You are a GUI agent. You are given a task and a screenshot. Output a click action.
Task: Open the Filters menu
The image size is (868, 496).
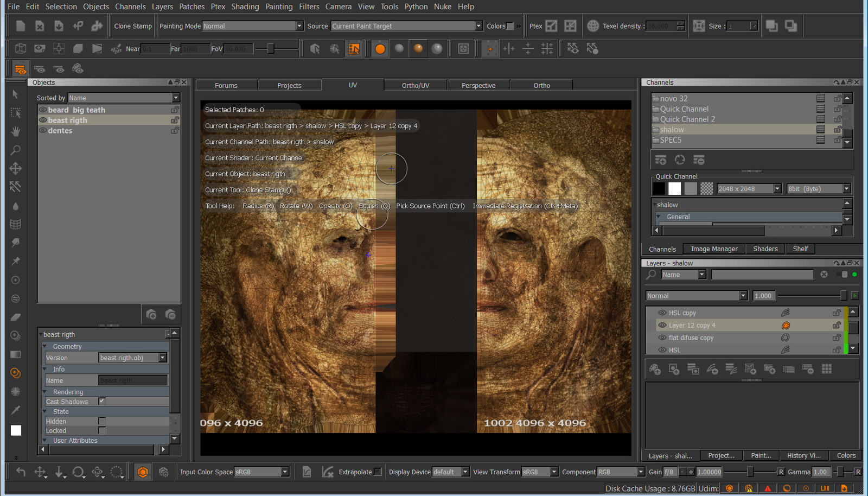click(309, 7)
